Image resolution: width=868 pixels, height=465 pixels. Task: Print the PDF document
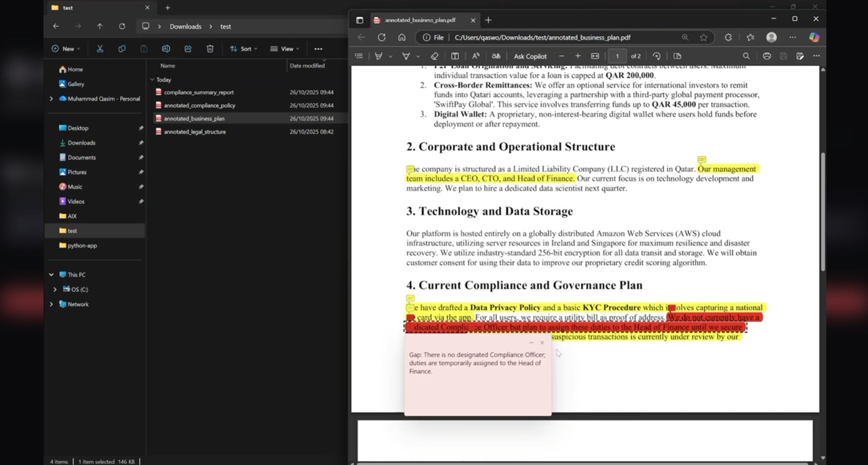coord(767,56)
